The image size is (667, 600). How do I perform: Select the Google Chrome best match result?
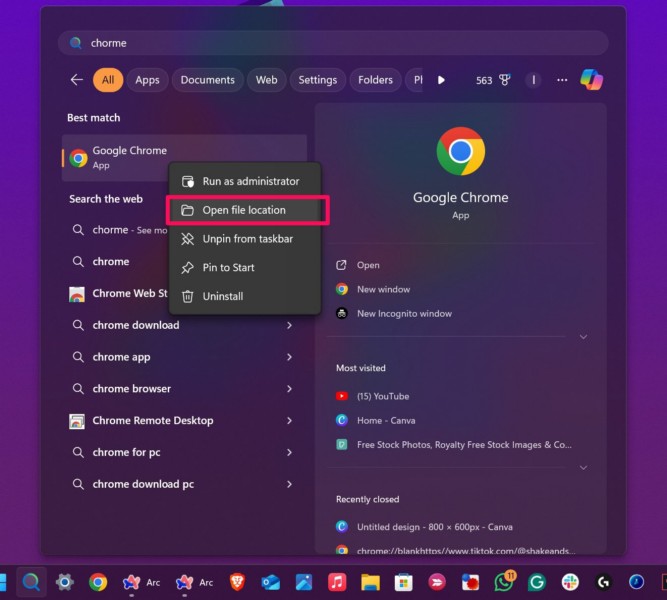(x=184, y=158)
